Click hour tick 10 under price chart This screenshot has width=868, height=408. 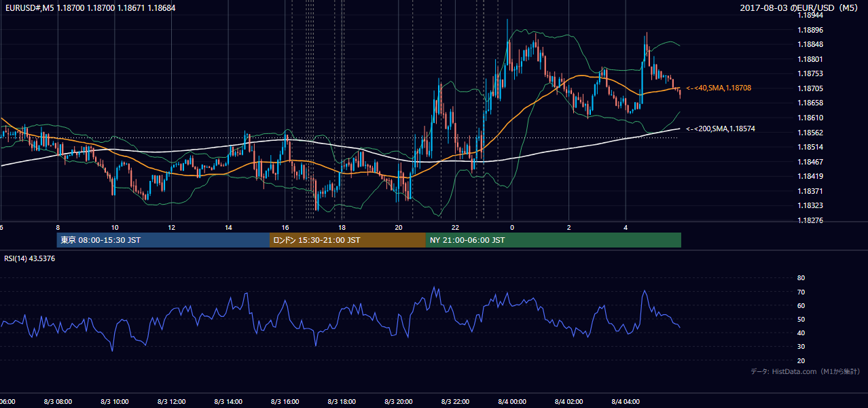115,228
